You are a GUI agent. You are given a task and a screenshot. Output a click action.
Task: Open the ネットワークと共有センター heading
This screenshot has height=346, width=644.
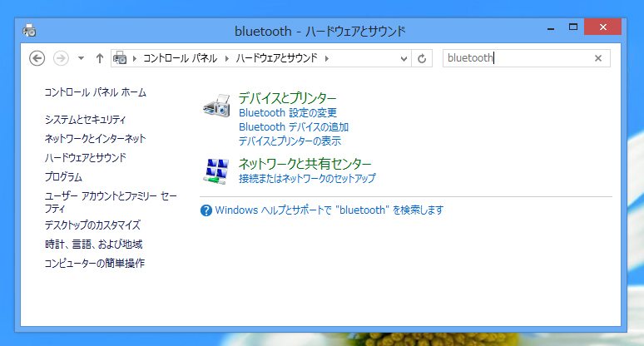305,164
